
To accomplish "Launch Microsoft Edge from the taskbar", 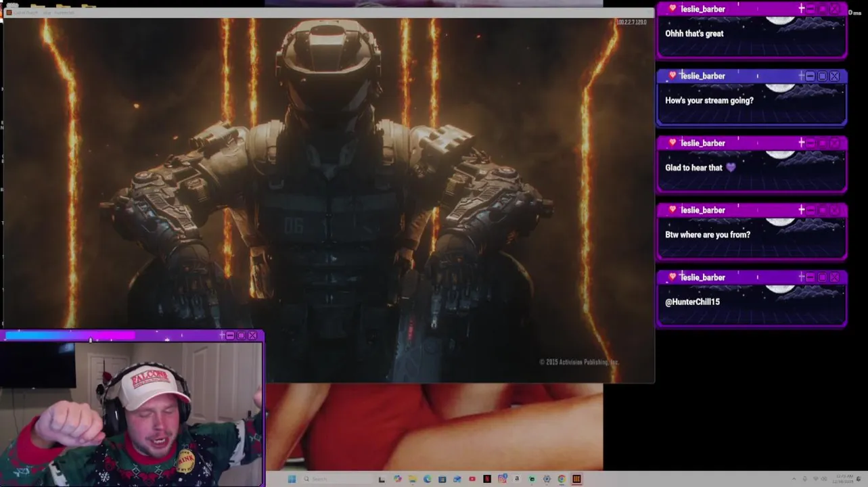I will 427,479.
